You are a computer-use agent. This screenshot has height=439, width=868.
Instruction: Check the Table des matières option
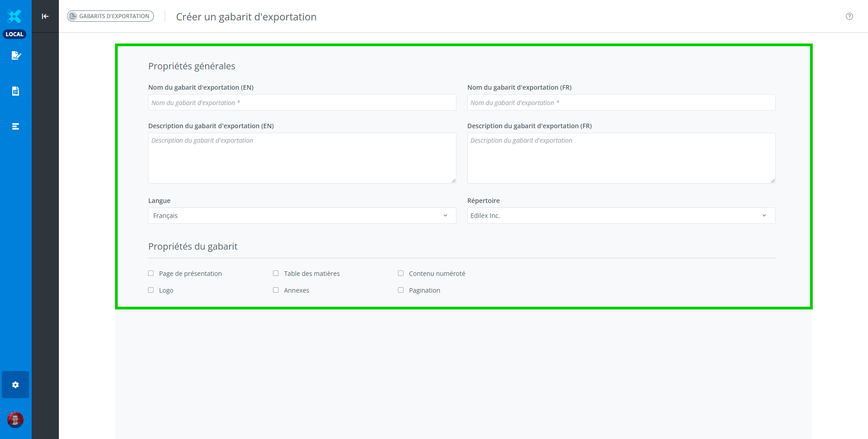[x=276, y=273]
